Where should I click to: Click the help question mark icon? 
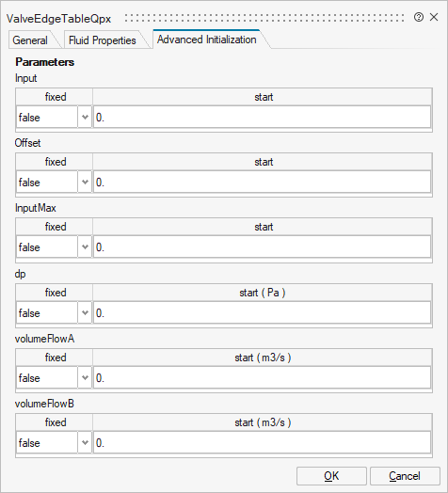[419, 17]
